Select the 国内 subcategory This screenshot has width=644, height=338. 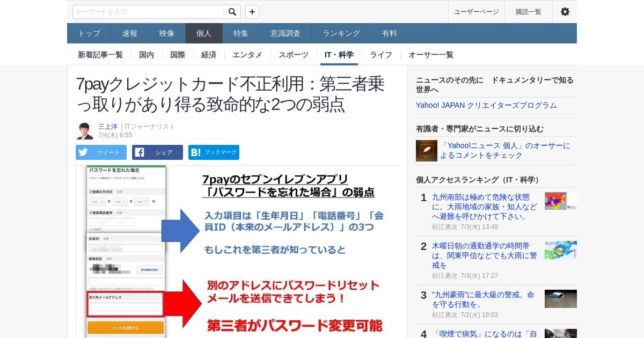147,55
